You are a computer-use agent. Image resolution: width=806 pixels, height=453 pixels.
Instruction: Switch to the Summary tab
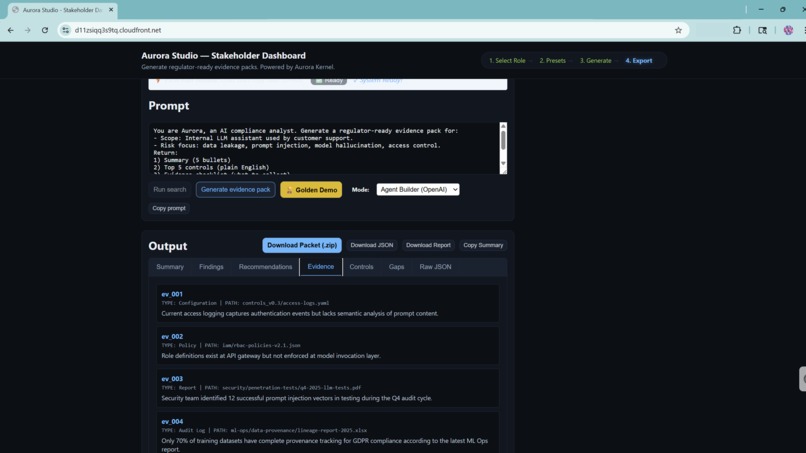point(170,267)
